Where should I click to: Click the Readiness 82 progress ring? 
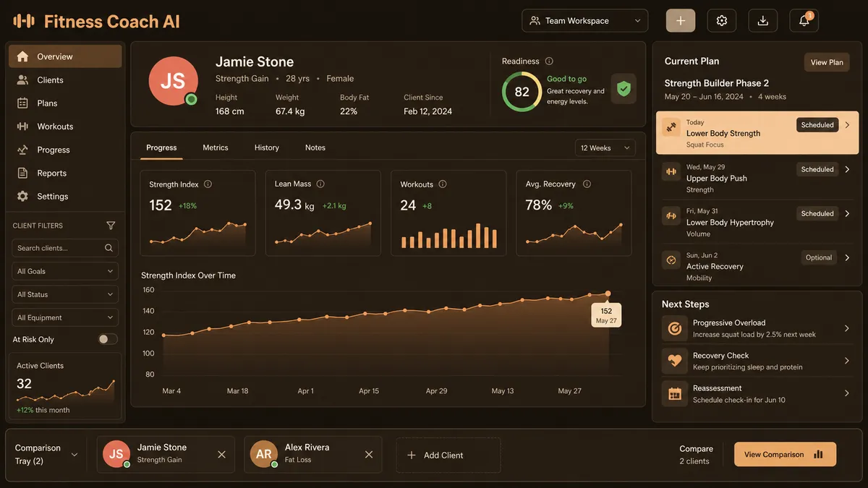tap(522, 92)
